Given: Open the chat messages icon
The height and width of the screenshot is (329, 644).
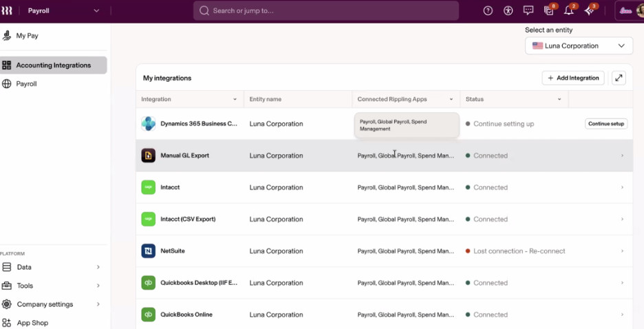Looking at the screenshot, I should (x=528, y=11).
